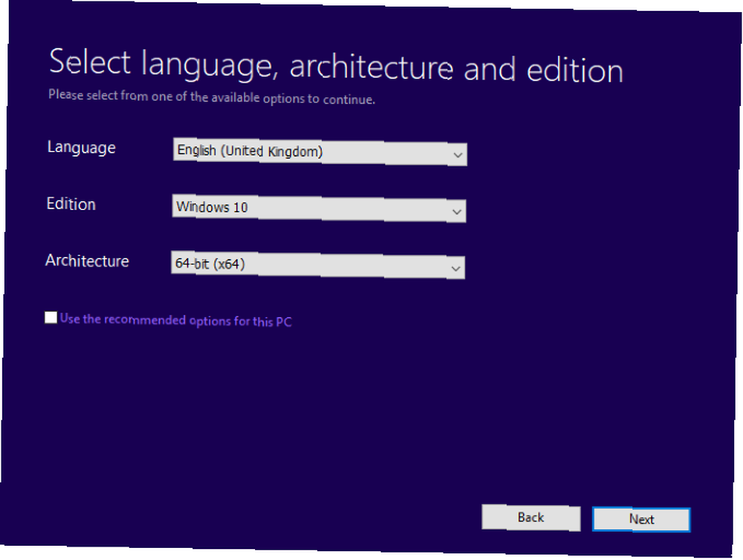
Task: Click the 'Please select from one of the available options' subtitle
Action: pyautogui.click(x=211, y=97)
